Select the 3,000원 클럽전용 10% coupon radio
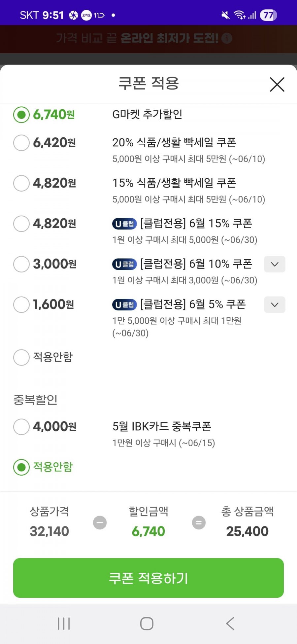This screenshot has height=644, width=297. point(21,264)
